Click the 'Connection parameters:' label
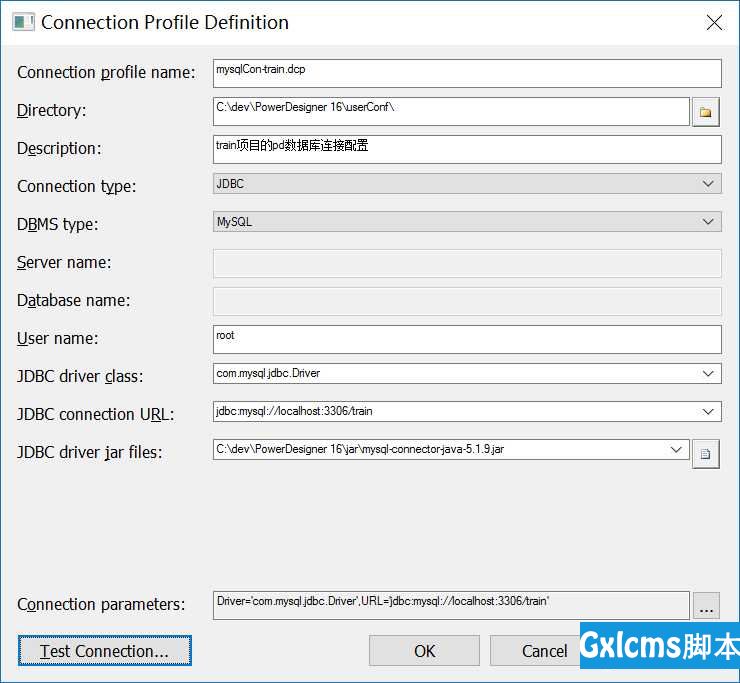 point(101,605)
